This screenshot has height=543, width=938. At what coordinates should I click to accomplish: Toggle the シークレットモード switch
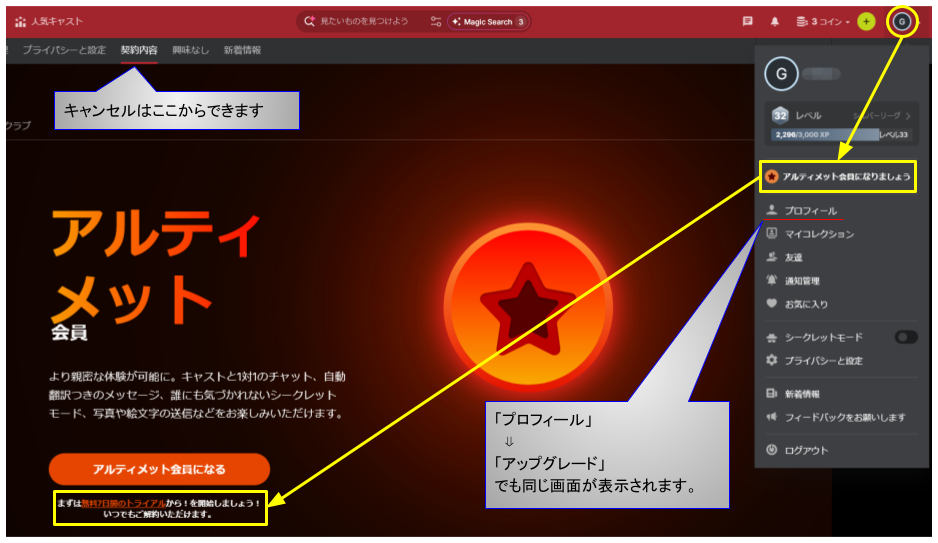click(x=906, y=337)
